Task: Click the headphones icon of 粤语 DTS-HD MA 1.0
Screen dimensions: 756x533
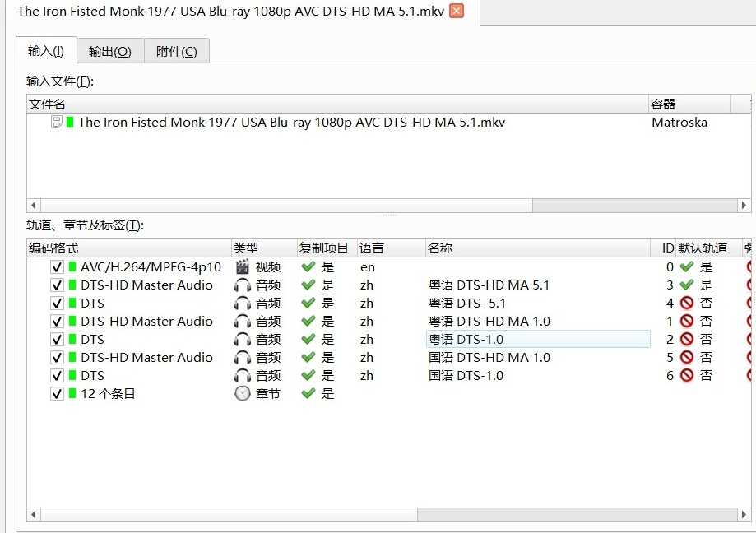Action: click(243, 322)
